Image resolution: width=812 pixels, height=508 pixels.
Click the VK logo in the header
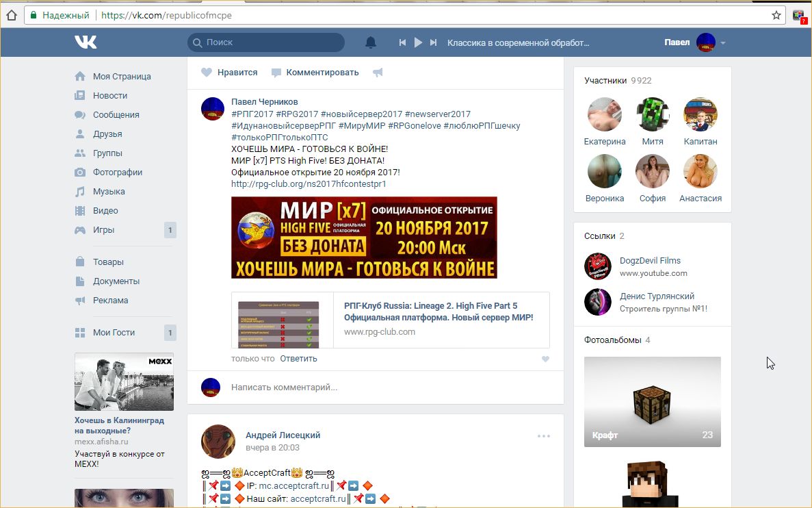[86, 42]
